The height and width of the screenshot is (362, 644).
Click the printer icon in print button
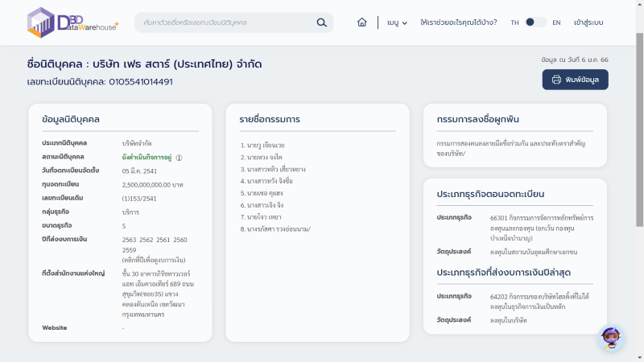(x=556, y=80)
